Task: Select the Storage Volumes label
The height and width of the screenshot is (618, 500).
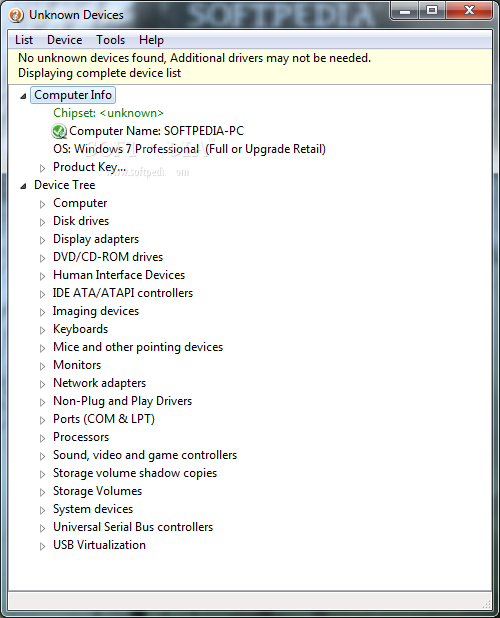Action: [97, 491]
